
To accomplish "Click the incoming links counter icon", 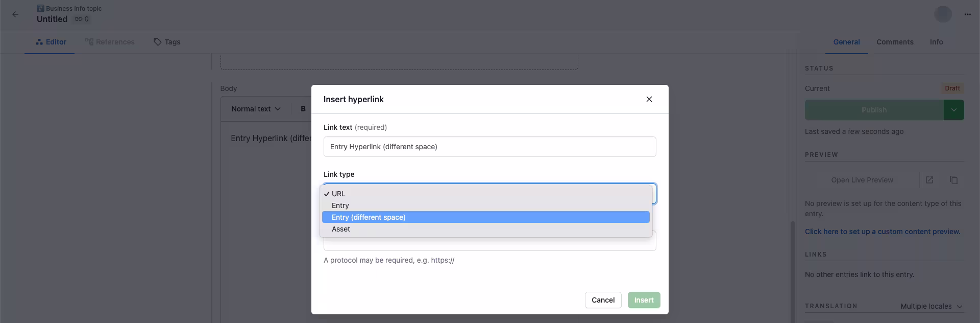I will pyautogui.click(x=82, y=19).
